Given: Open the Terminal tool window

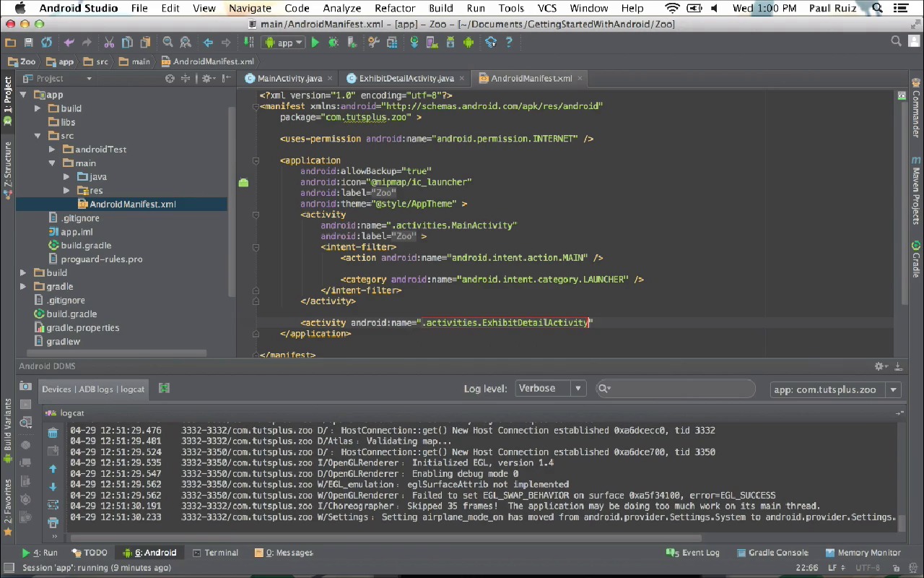Looking at the screenshot, I should pyautogui.click(x=215, y=553).
